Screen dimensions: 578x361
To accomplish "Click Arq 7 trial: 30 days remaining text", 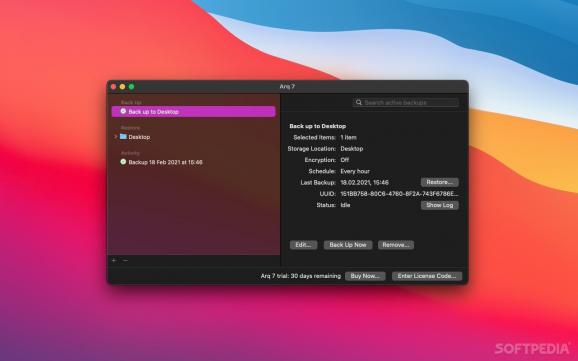I will click(x=301, y=276).
